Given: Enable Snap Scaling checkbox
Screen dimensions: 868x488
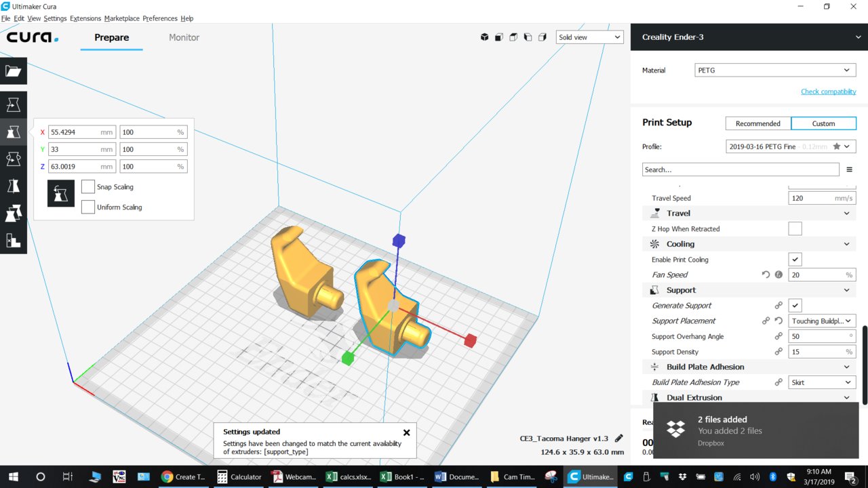Looking at the screenshot, I should point(87,186).
